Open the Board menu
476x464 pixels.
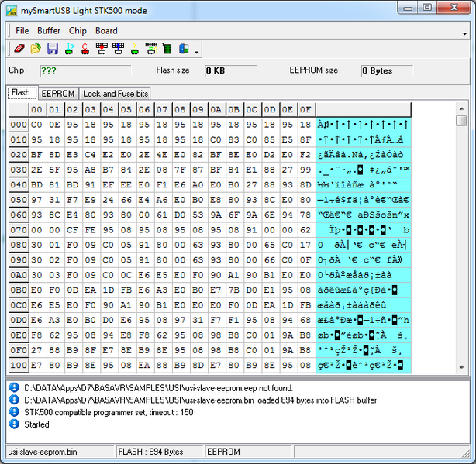[106, 31]
